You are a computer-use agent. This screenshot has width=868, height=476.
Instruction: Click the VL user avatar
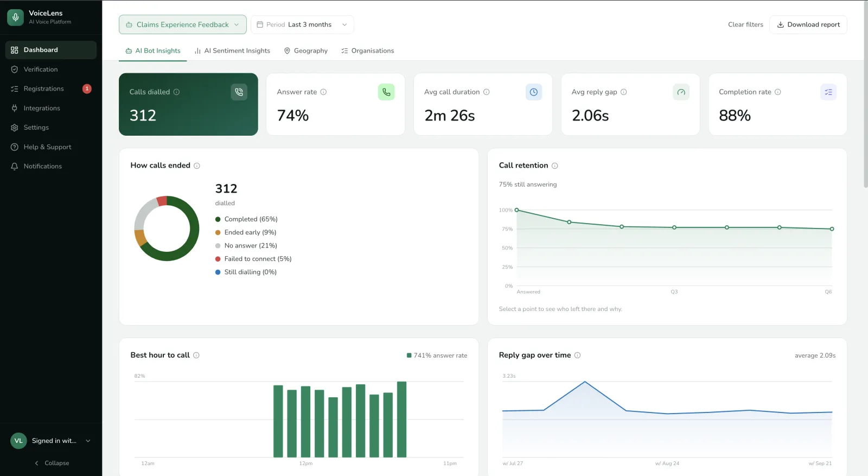(18, 441)
